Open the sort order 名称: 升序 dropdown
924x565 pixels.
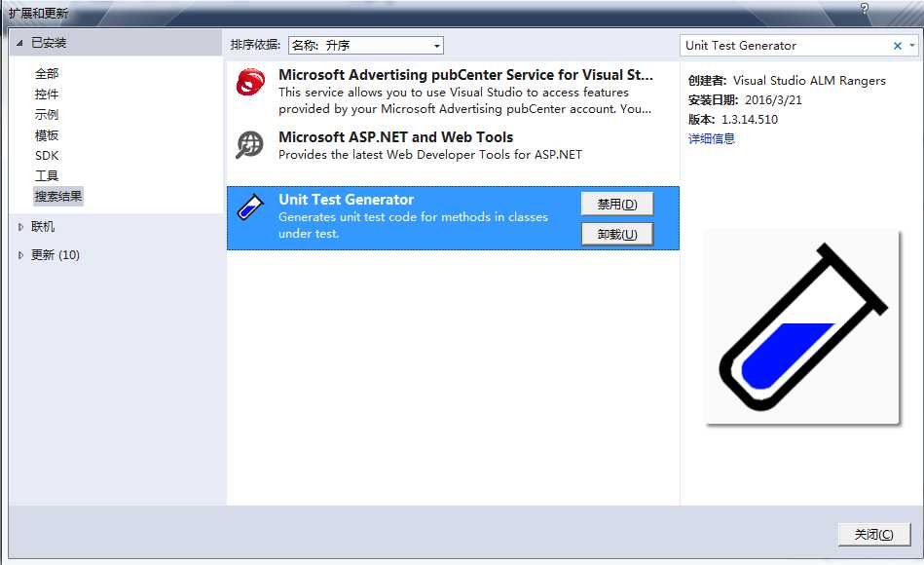[x=365, y=46]
